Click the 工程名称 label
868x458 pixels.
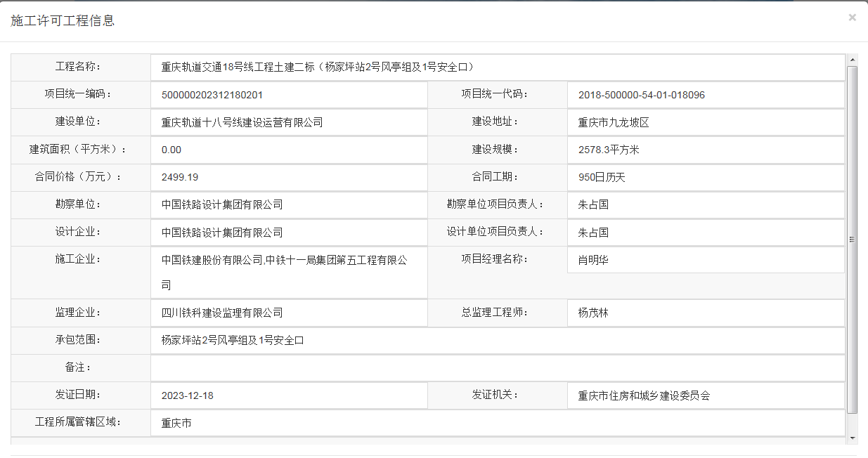[x=79, y=67]
